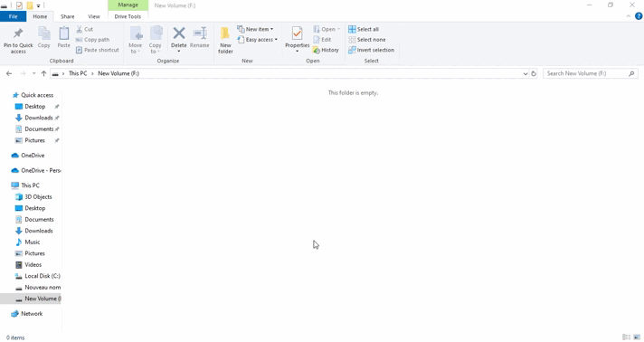Screen dimensions: 644x342
Task: Open pinned Downloads under Quick access
Action: (39, 118)
